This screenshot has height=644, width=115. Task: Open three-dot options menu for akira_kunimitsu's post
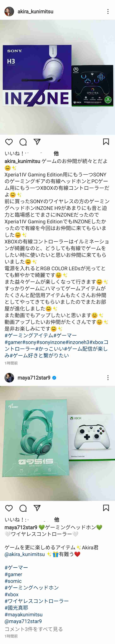108,11
